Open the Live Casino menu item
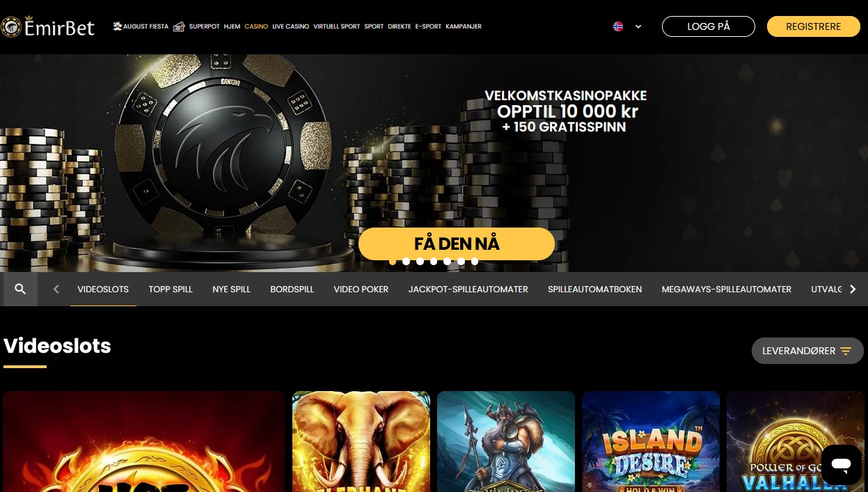This screenshot has width=868, height=492. [x=290, y=26]
